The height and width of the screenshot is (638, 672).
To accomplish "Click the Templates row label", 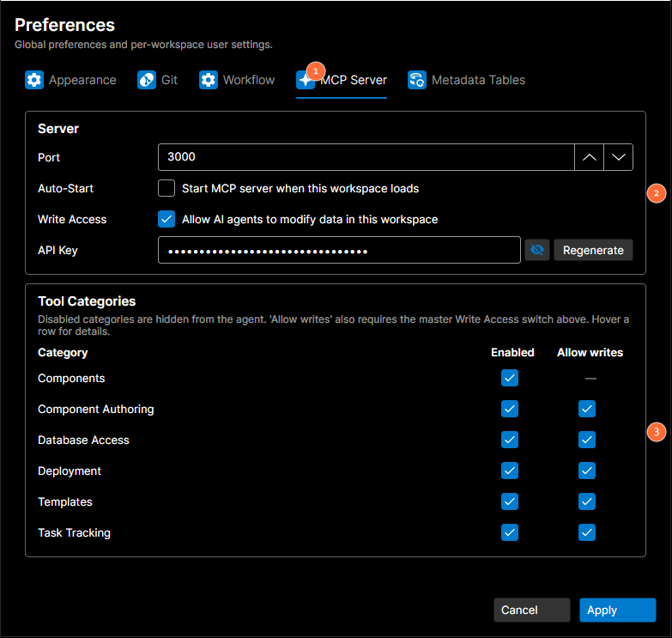I will [64, 501].
